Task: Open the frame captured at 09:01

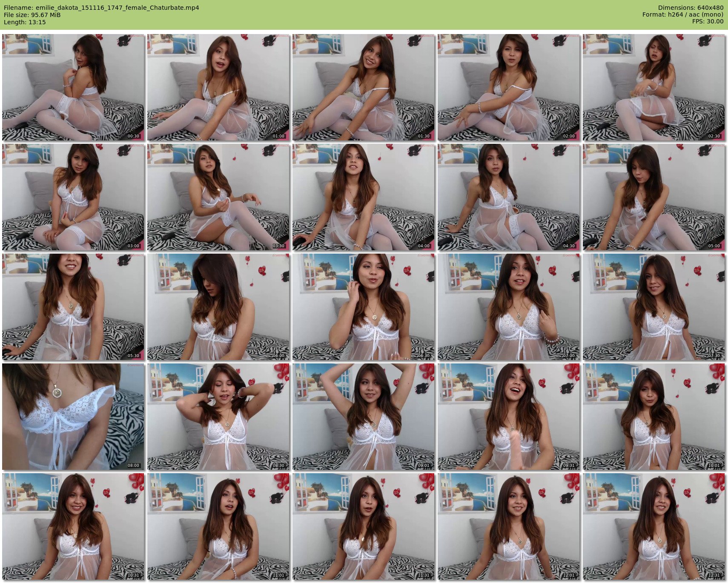Action: [364, 417]
